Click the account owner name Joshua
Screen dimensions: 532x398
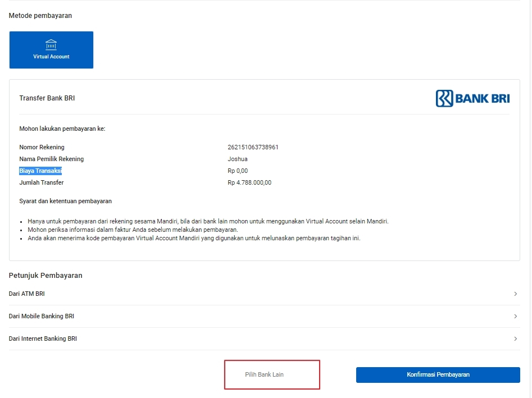tap(237, 159)
